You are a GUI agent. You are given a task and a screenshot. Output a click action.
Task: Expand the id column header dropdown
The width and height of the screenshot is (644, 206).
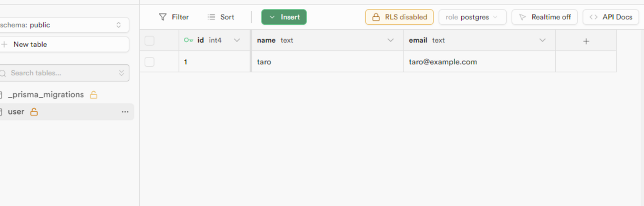237,41
